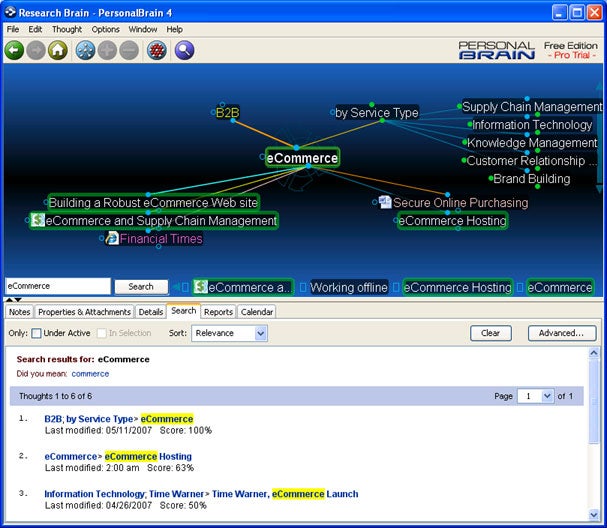Select the Brand Building thought

click(x=532, y=178)
